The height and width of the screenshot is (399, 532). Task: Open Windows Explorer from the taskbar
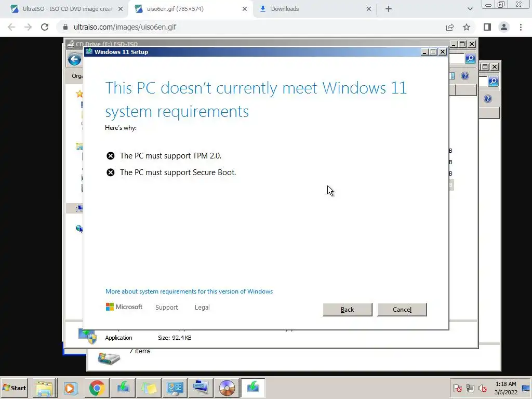click(x=45, y=388)
